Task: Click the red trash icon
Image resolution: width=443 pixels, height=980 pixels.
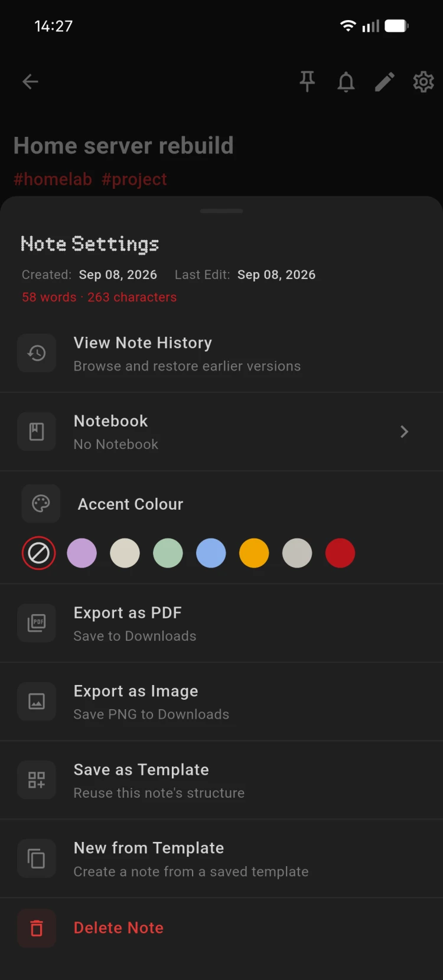Action: tap(37, 929)
